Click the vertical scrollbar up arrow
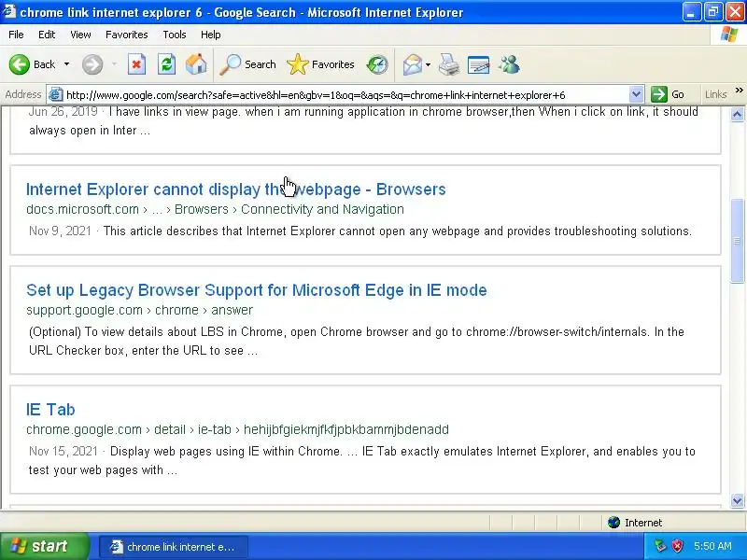The image size is (747, 560). coord(737,114)
